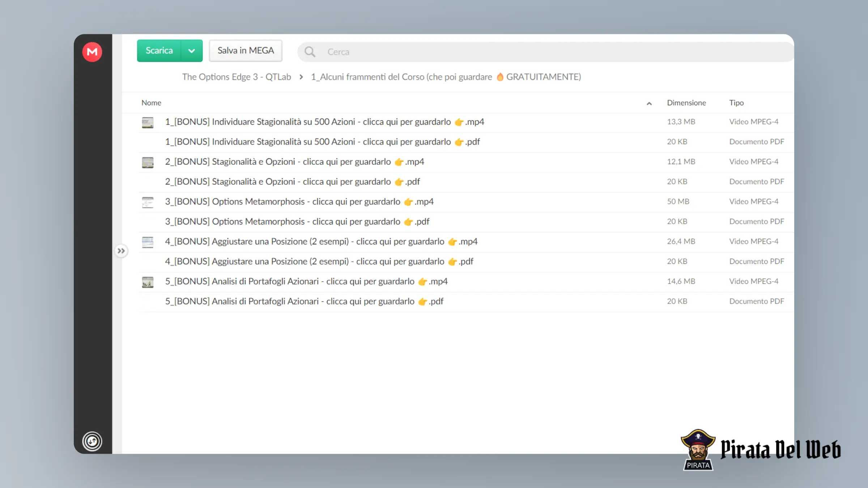Click the 13,3 MB size cell
The image size is (868, 488).
681,122
